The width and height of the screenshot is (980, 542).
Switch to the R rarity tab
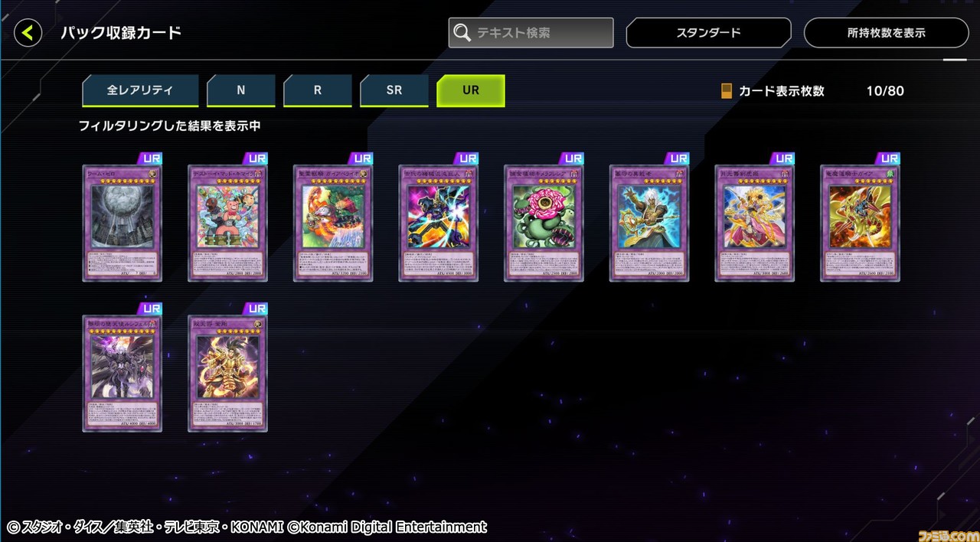point(317,90)
